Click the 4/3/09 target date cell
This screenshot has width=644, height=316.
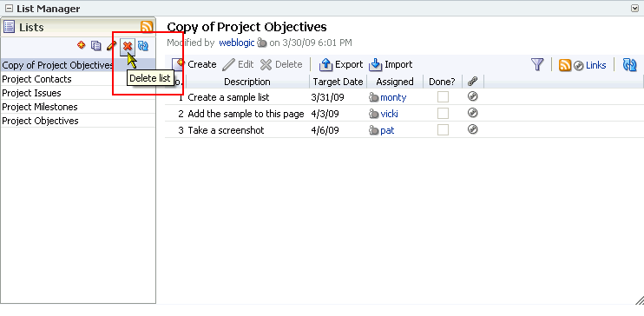325,114
